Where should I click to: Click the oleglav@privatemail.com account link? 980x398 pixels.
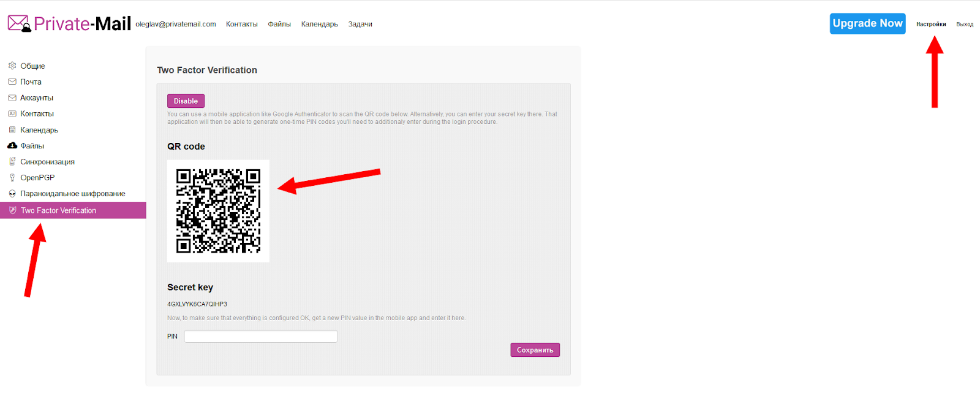(176, 24)
